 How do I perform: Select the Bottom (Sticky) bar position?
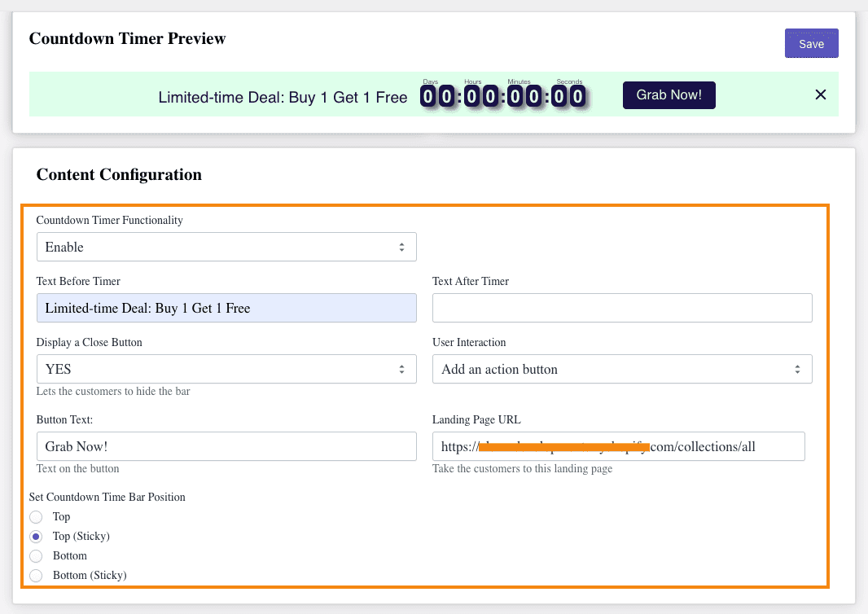36,575
